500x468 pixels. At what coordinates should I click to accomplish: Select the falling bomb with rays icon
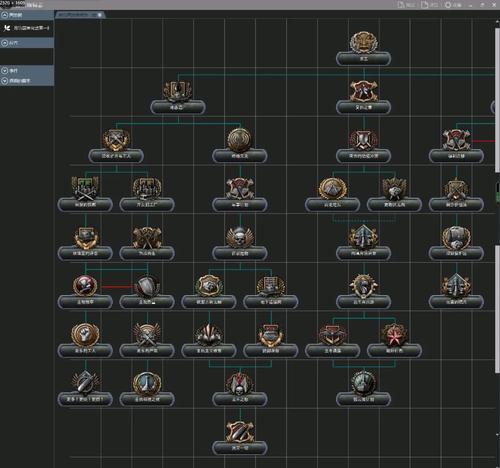point(85,383)
